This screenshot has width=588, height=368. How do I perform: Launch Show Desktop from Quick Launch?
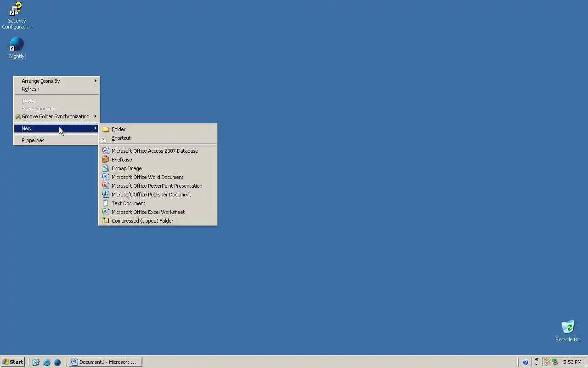36,362
